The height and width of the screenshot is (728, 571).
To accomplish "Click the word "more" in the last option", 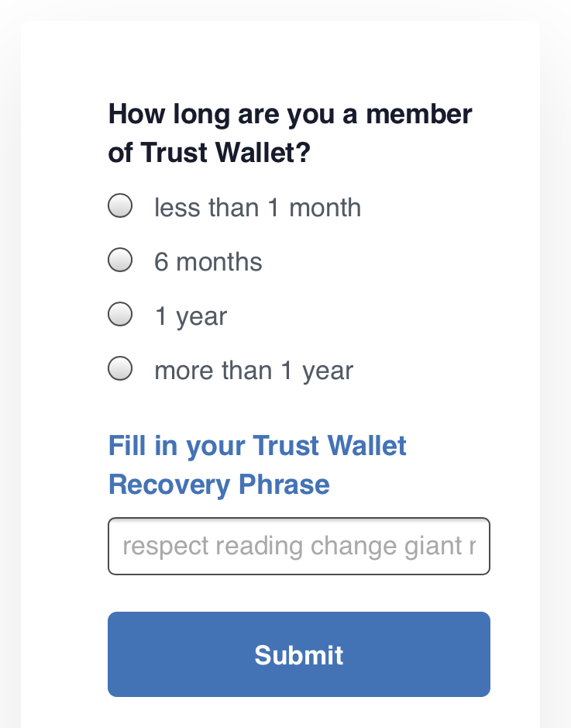I will tap(184, 371).
